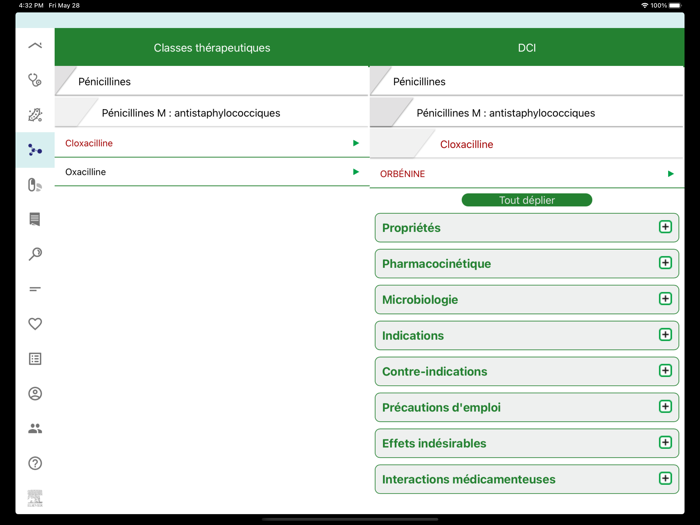Open the Indications section title
Screen dimensions: 700x525
pyautogui.click(x=413, y=336)
